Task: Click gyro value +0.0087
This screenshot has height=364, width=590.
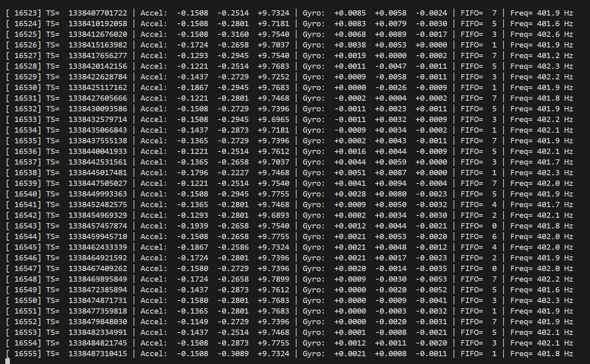Action: [x=391, y=172]
